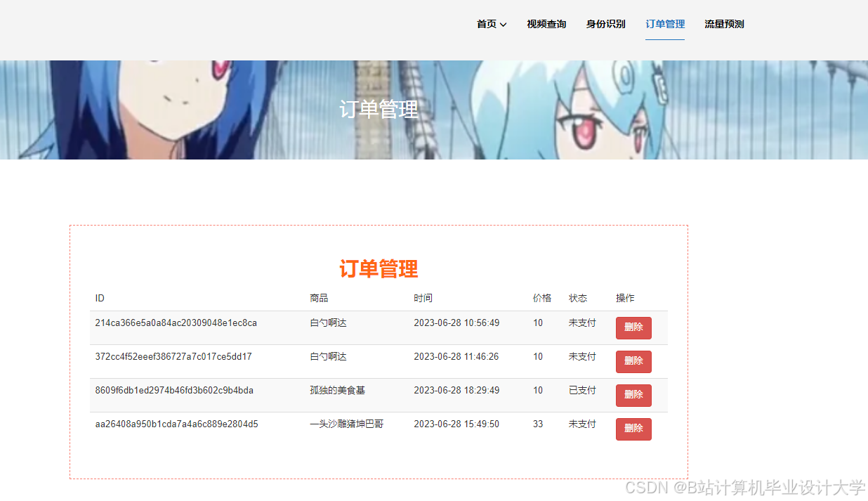The image size is (868, 501).
Task: Click the 商品 column header
Action: tap(319, 298)
